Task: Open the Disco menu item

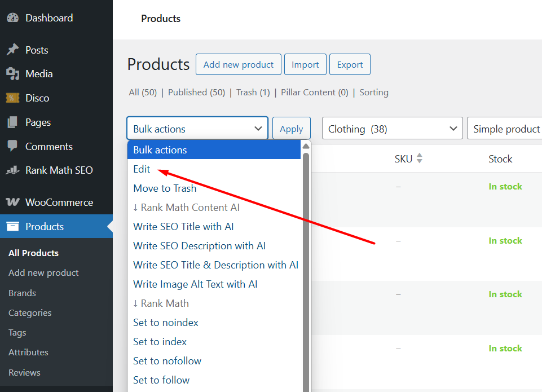Action: tap(37, 98)
